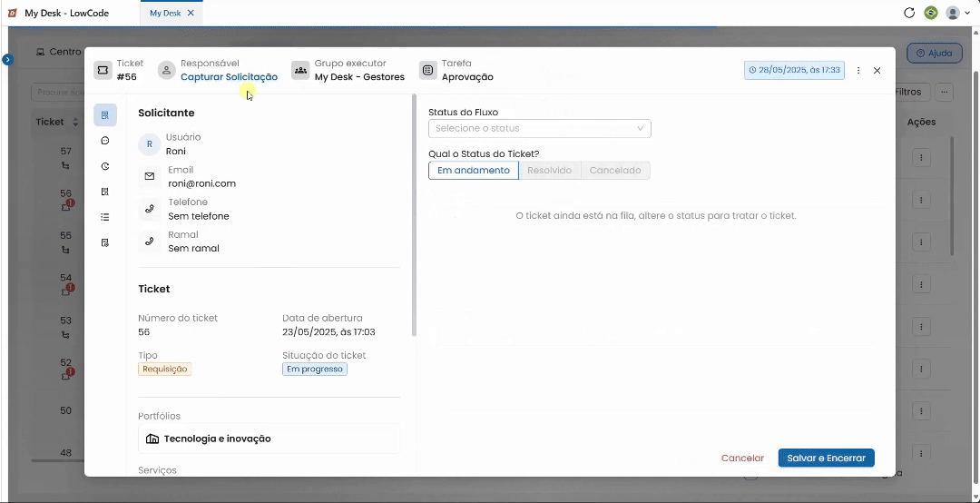The height and width of the screenshot is (503, 980).
Task: Switch to the My Desk tab
Action: pos(165,13)
